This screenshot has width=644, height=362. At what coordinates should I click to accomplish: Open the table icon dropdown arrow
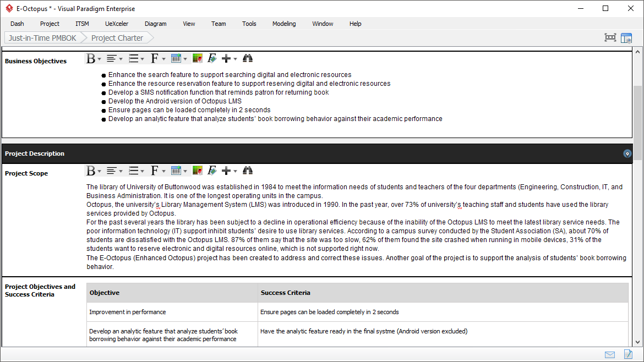(184, 58)
